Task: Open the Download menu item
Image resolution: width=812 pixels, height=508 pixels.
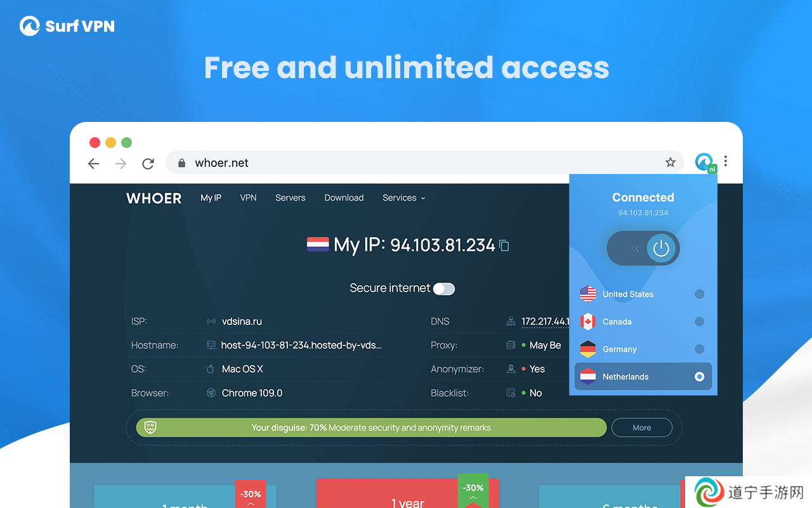Action: click(x=344, y=198)
